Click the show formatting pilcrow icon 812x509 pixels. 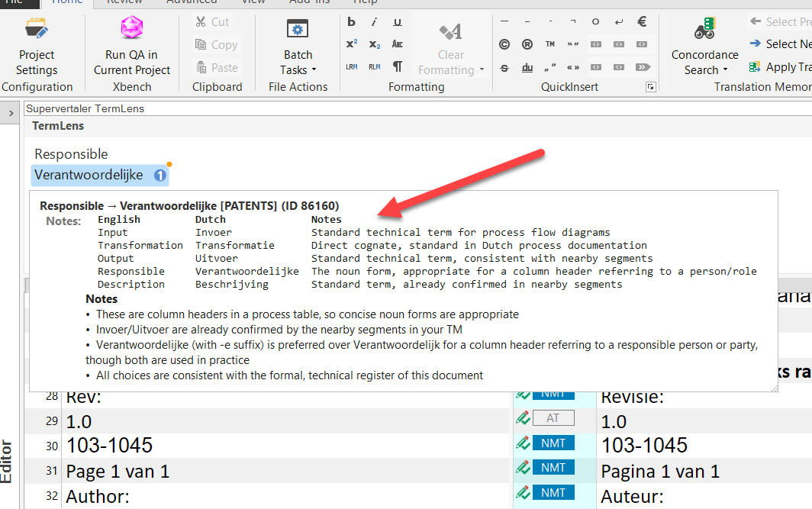click(397, 66)
